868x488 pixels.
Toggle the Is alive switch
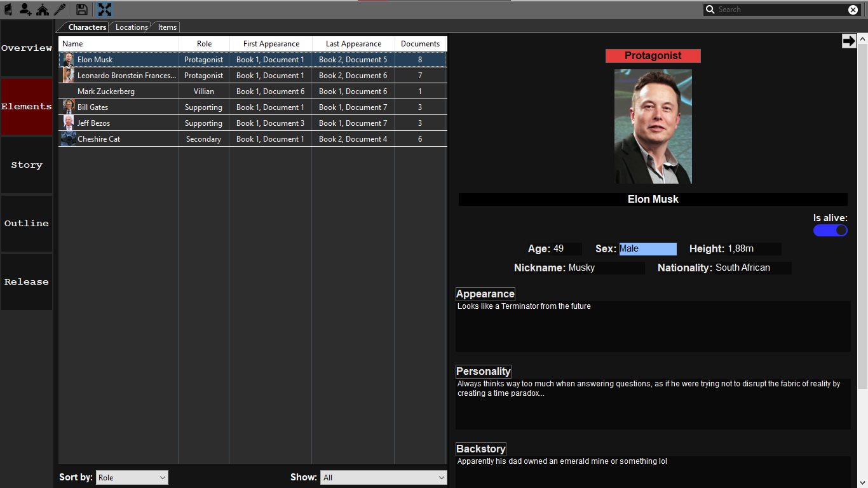coord(831,230)
